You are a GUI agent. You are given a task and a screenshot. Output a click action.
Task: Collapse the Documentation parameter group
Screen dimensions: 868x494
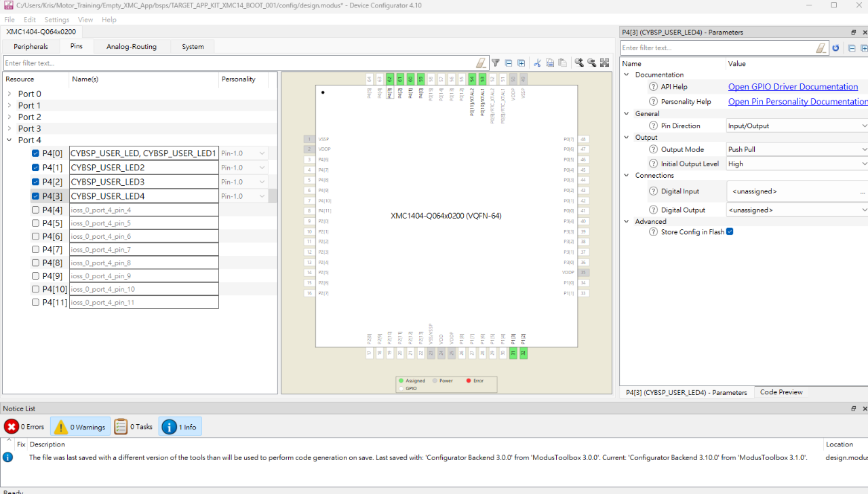pyautogui.click(x=627, y=75)
